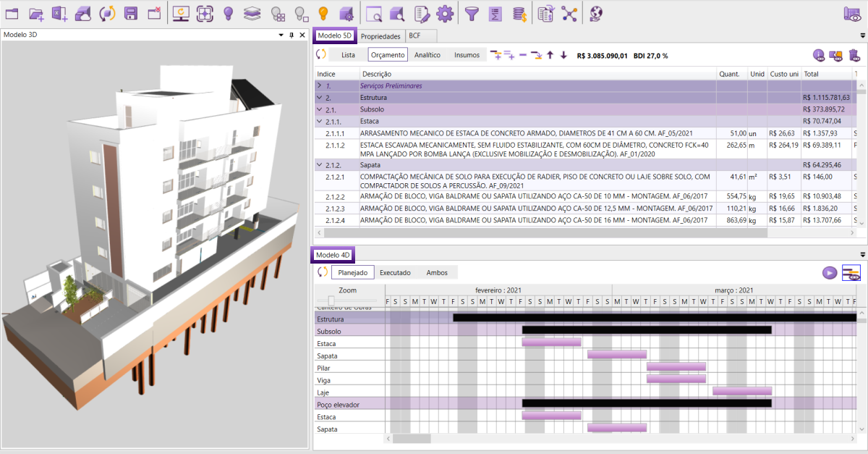Click the fit-to-screen frame icon
868x454 pixels.
pyautogui.click(x=205, y=12)
